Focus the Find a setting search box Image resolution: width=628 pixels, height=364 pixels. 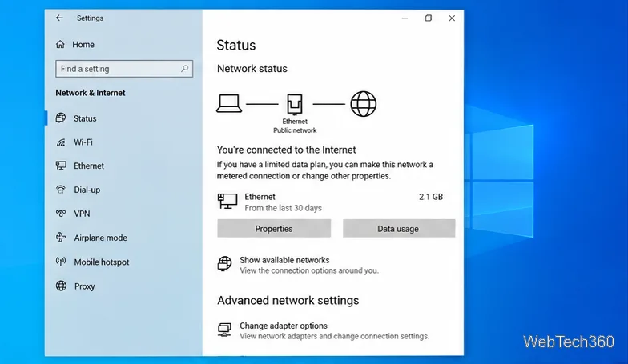click(x=124, y=69)
